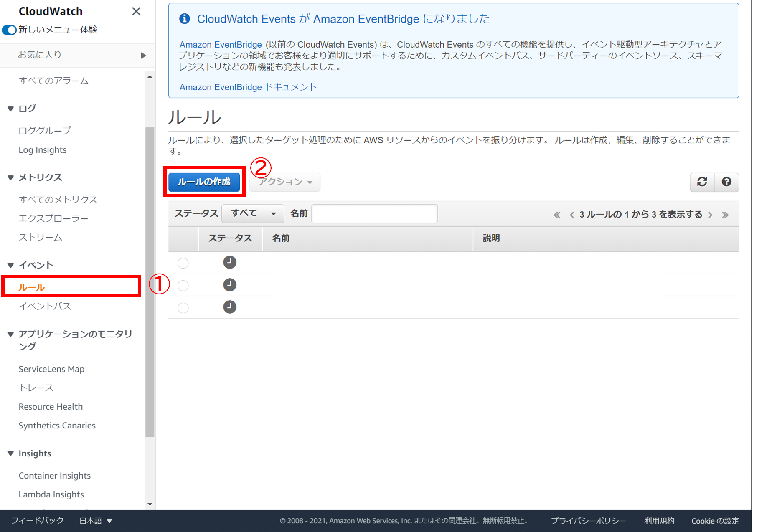Screen dimensions: 772x532
Task: Expand the お気に入り favorites arrow
Action: pyautogui.click(x=143, y=55)
